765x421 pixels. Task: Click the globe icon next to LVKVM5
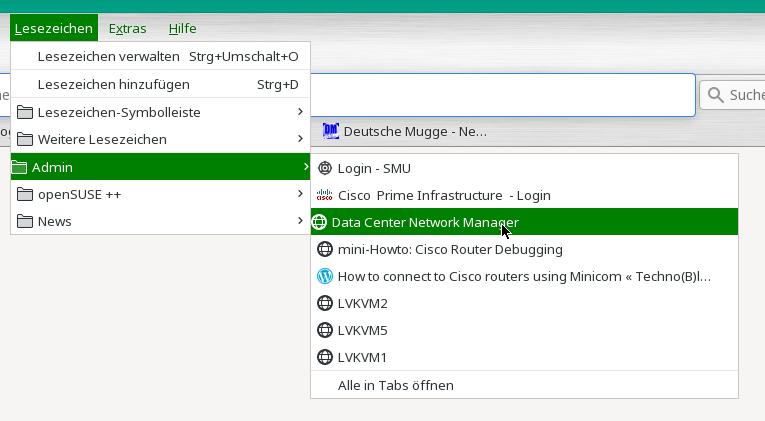[x=324, y=330]
